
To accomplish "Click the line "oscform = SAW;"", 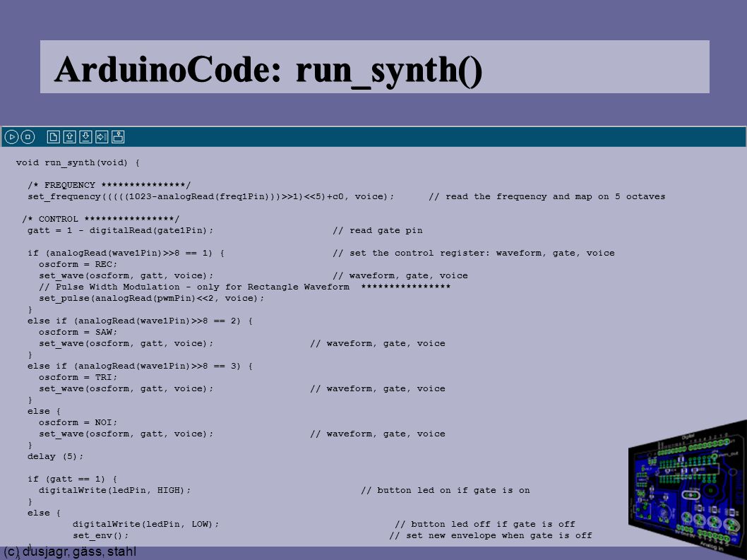I will click(x=78, y=332).
